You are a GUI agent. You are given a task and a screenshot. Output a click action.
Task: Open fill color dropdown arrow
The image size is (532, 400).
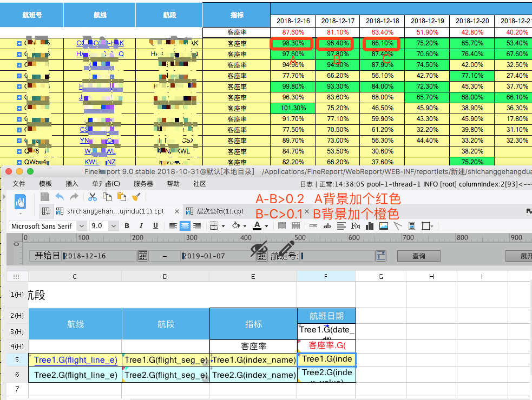(x=245, y=226)
